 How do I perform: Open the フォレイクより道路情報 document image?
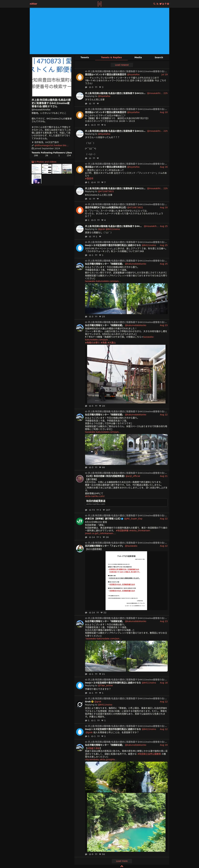[x=126, y=581]
